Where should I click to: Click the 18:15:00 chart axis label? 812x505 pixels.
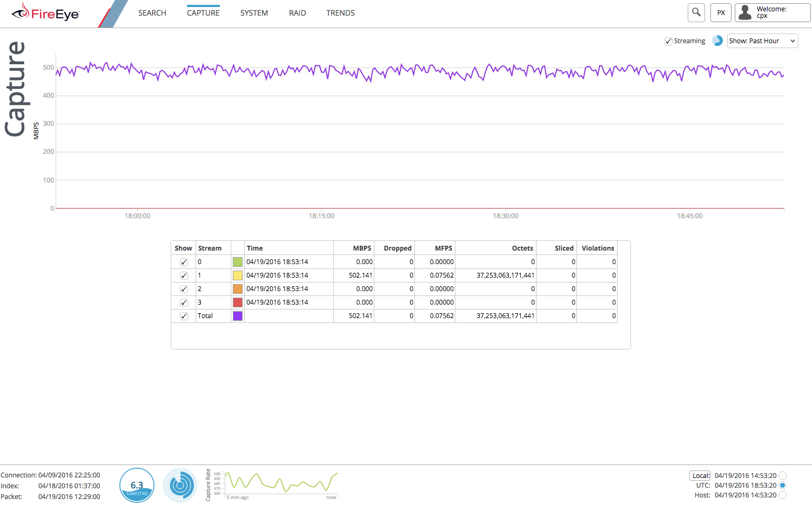[321, 216]
